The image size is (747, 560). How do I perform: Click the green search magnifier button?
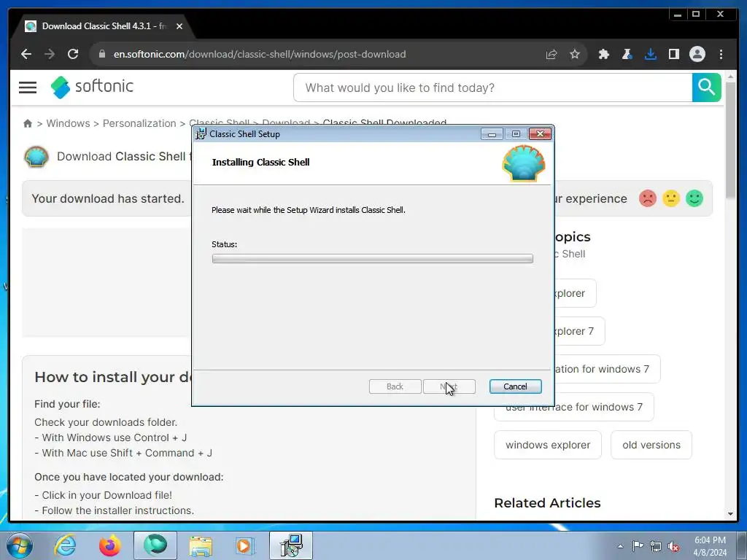[706, 87]
